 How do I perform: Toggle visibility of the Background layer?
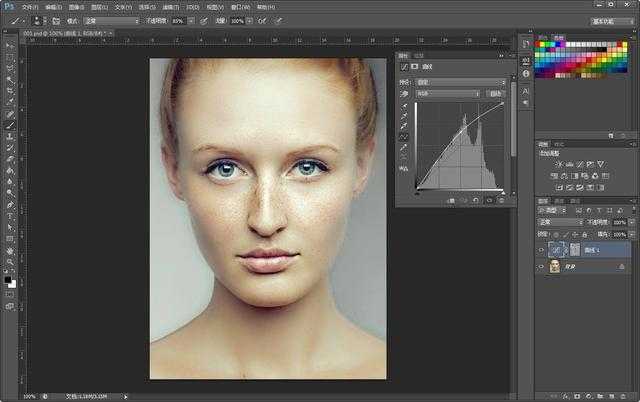pos(543,267)
